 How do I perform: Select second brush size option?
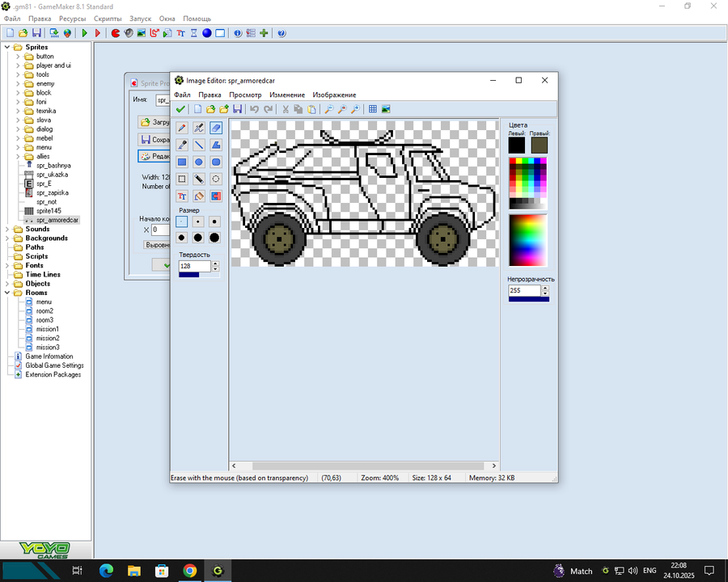[198, 221]
